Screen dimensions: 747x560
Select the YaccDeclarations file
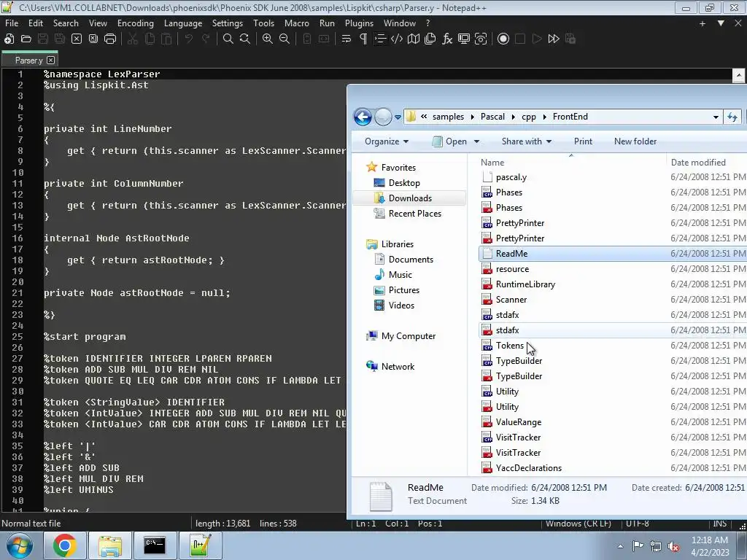(x=528, y=468)
